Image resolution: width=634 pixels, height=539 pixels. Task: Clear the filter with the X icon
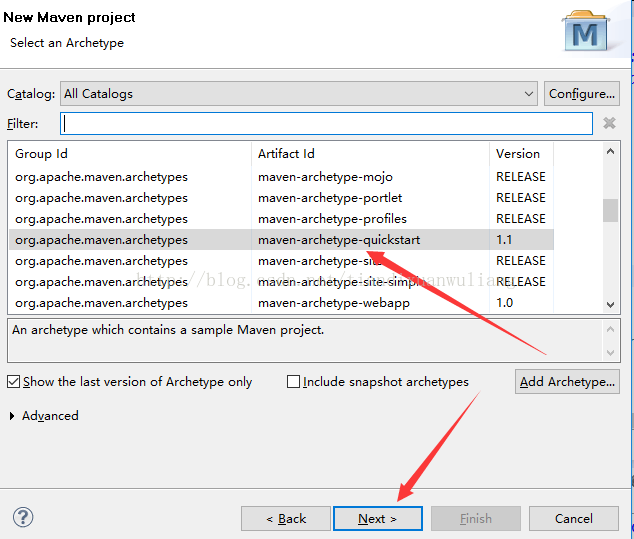pyautogui.click(x=609, y=123)
